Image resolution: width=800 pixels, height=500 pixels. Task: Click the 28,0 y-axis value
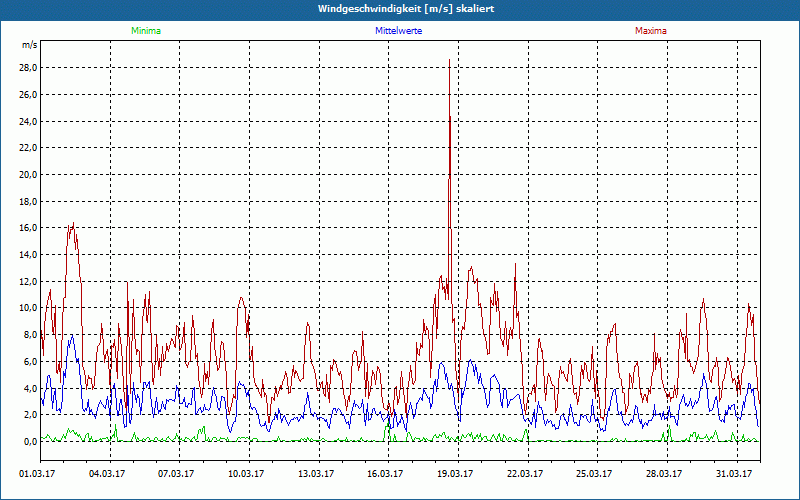[x=28, y=68]
